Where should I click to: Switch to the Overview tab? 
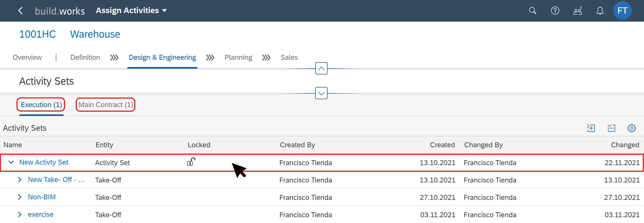coord(27,58)
